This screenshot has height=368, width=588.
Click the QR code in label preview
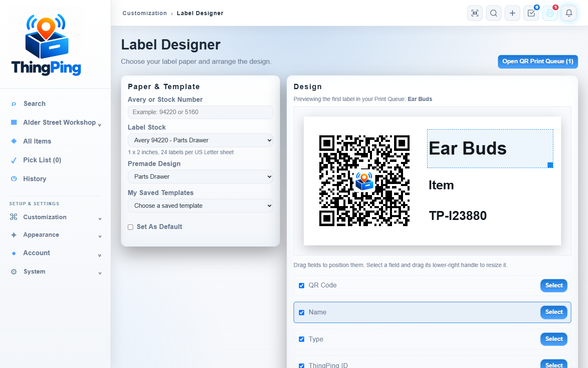click(x=364, y=181)
